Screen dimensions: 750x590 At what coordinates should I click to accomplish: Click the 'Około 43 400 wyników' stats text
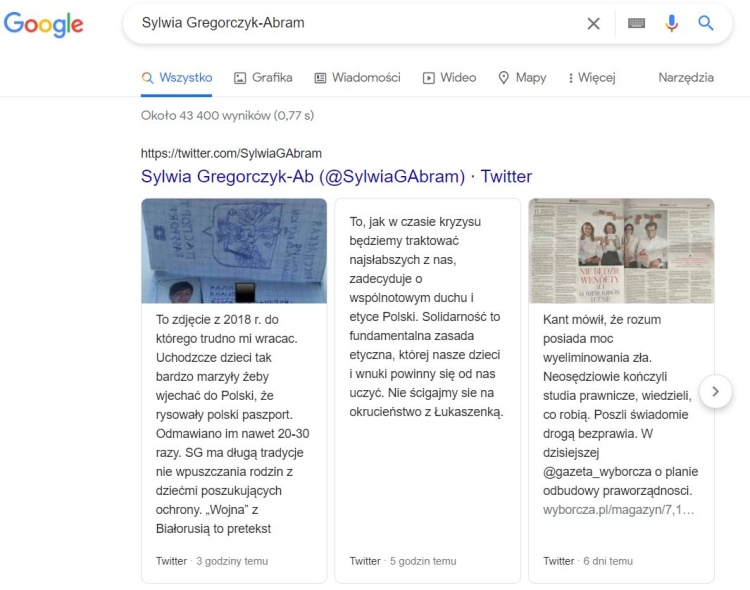pos(227,116)
